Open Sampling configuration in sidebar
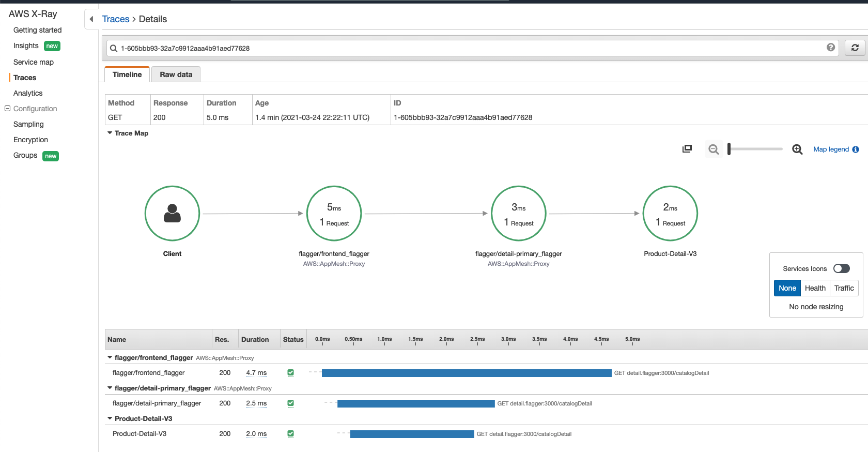The height and width of the screenshot is (452, 868). pos(28,124)
